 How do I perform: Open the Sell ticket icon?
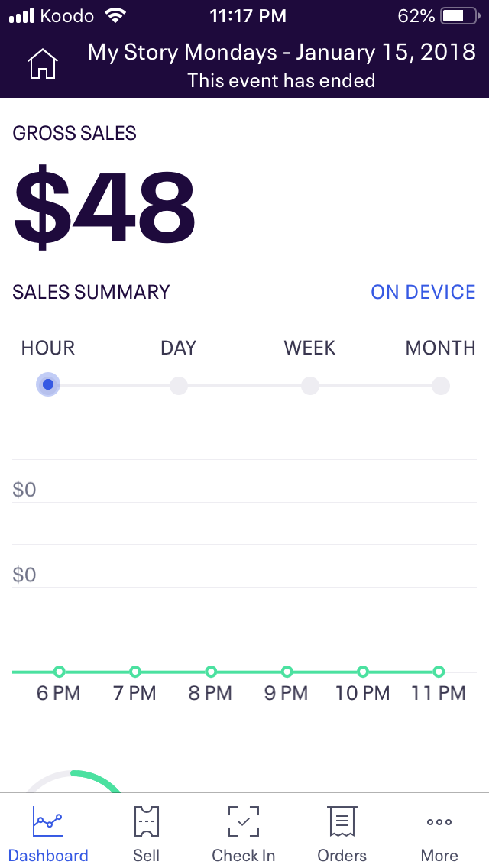146,821
